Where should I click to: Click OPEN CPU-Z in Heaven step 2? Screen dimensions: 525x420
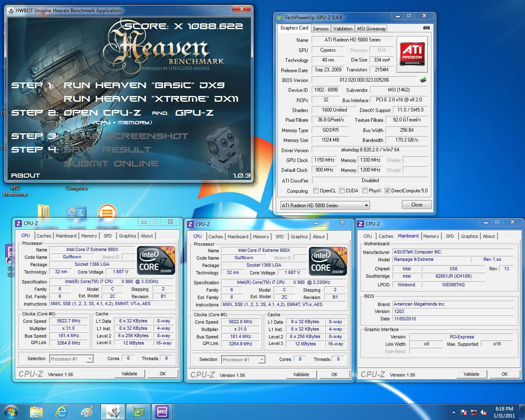(103, 113)
